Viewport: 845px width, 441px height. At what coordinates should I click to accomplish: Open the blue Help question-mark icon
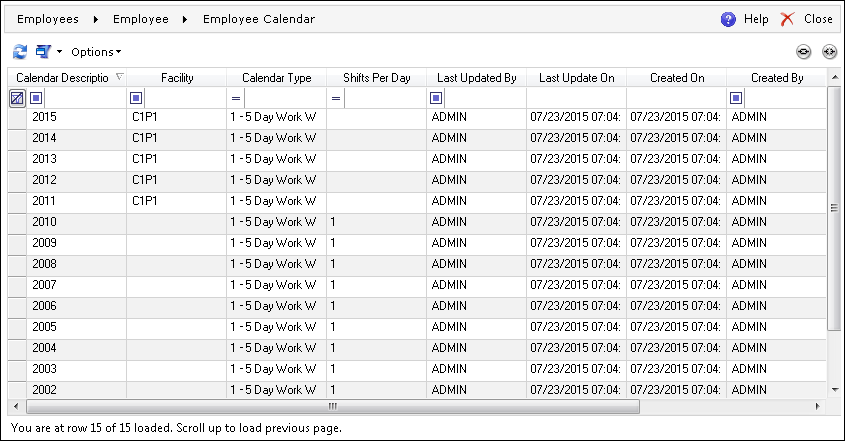(x=728, y=19)
